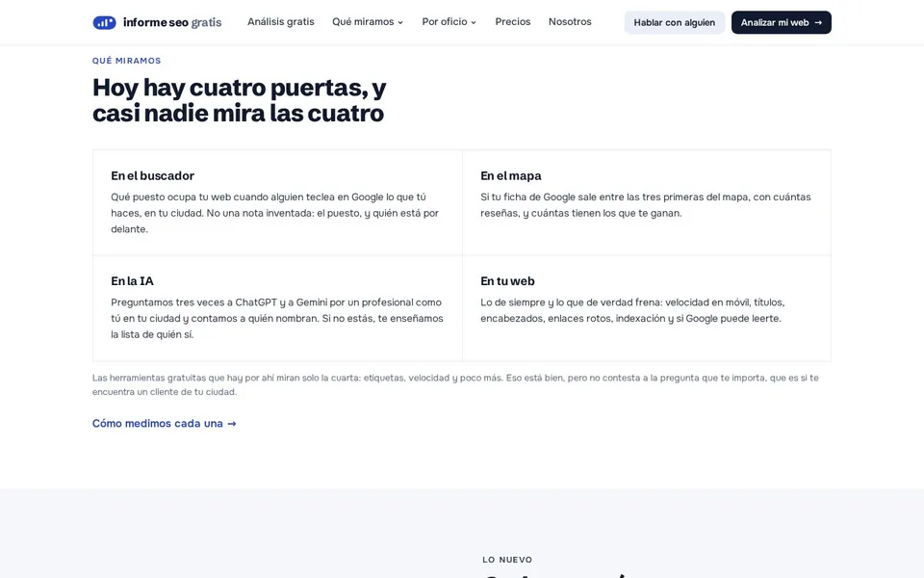Image resolution: width=924 pixels, height=578 pixels.
Task: Open the Precios page
Action: [513, 22]
